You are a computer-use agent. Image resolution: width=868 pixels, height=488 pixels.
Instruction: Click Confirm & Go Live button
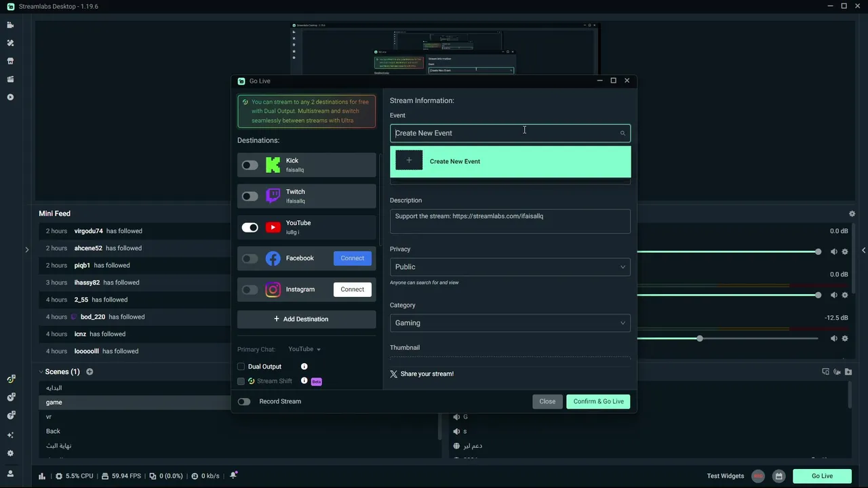[598, 402]
